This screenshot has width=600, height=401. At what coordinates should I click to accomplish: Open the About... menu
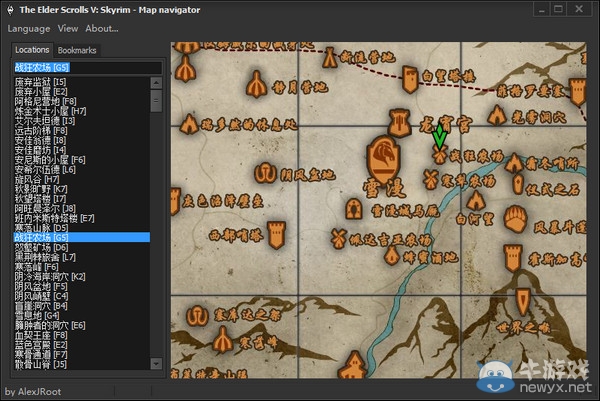click(101, 29)
